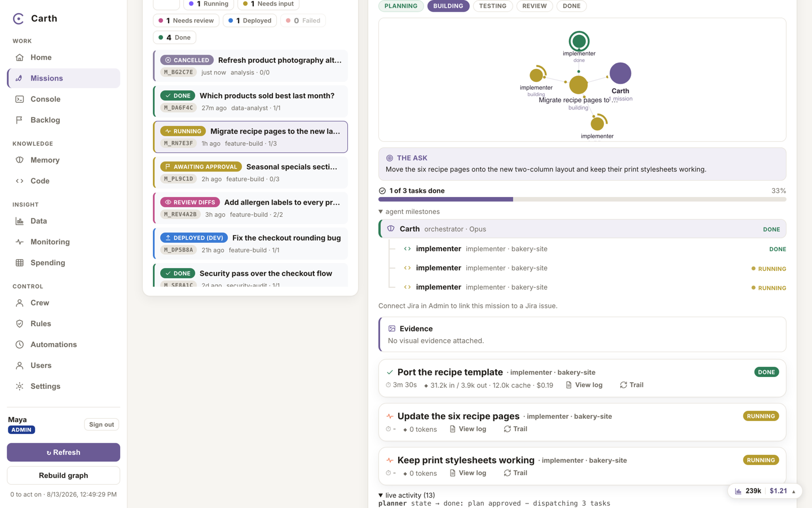Click the Carth logo icon
Image resolution: width=812 pixels, height=508 pixels.
[x=19, y=19]
